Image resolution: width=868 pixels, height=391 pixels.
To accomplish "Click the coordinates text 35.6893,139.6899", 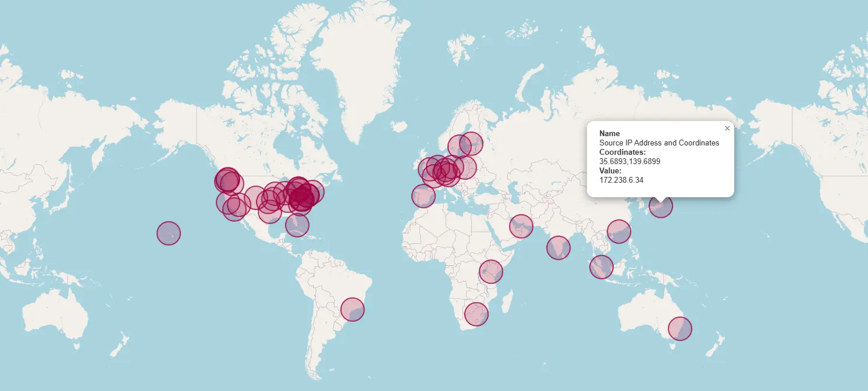I will pyautogui.click(x=629, y=161).
